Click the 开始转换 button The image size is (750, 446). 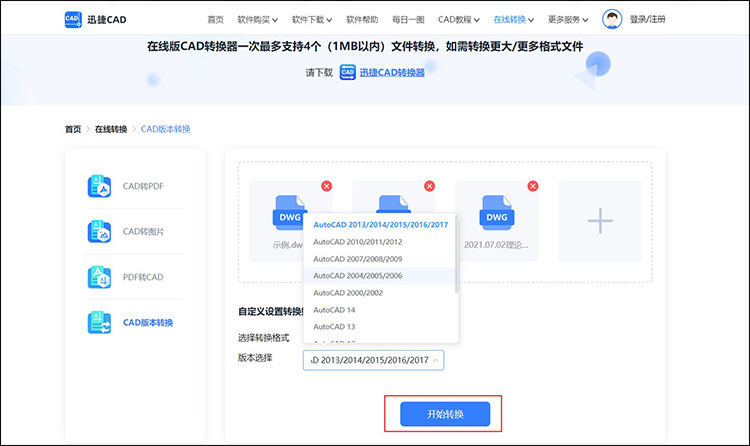445,414
